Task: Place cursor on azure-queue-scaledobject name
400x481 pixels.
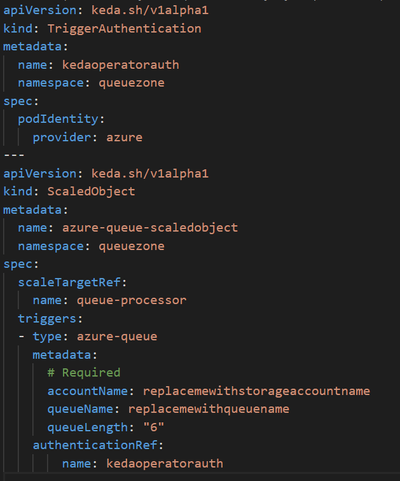Action: tap(150, 228)
